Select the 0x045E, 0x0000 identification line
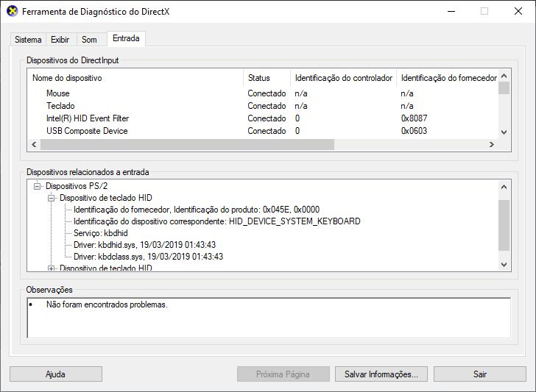Viewport: 536px width, 392px height. pyautogui.click(x=197, y=210)
